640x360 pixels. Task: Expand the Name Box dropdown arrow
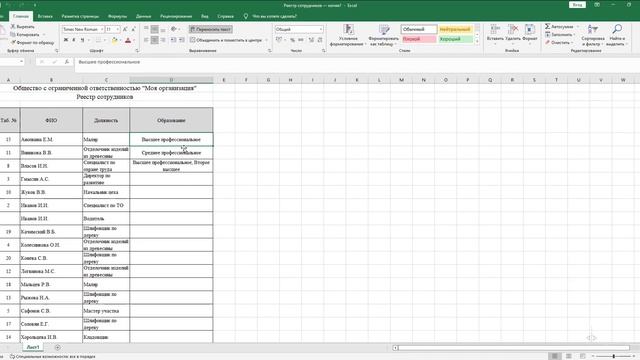(x=22, y=62)
